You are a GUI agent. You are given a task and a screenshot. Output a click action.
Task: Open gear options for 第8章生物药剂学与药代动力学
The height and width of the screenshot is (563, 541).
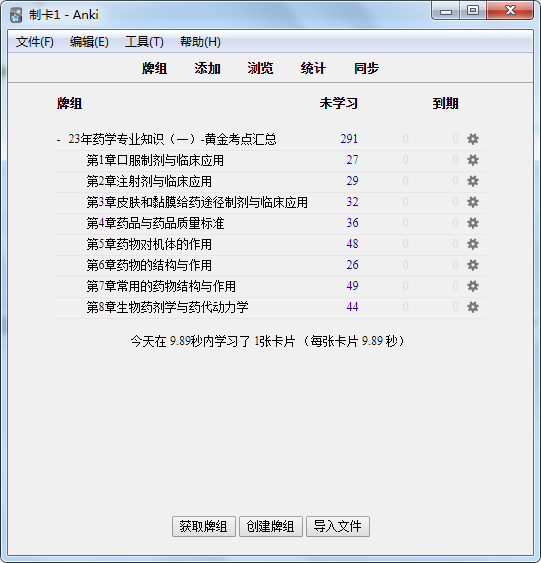pyautogui.click(x=473, y=307)
